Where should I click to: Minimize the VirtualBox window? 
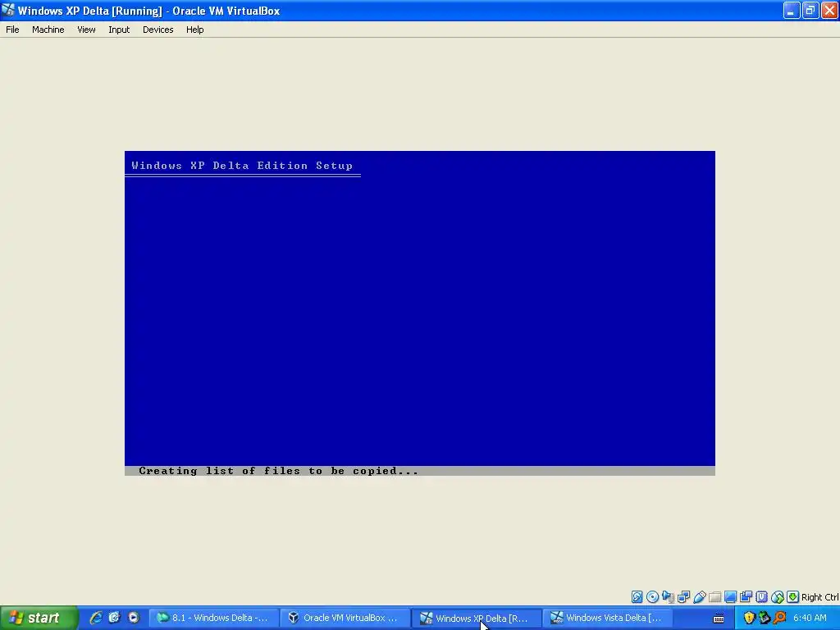tap(792, 10)
